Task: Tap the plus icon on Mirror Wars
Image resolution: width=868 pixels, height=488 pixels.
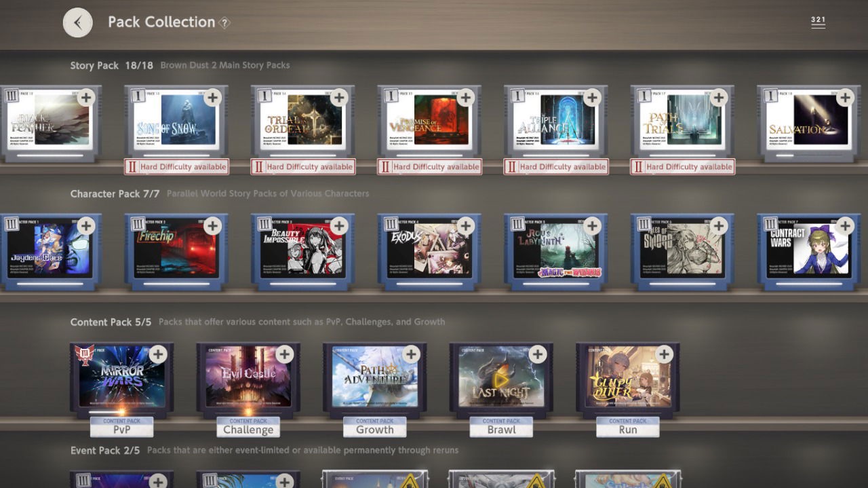Action: pyautogui.click(x=158, y=354)
